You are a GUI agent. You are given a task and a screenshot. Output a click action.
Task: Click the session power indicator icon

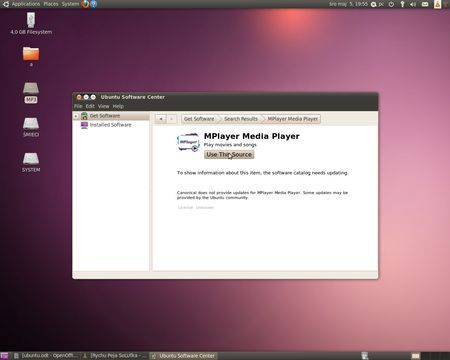(x=392, y=4)
